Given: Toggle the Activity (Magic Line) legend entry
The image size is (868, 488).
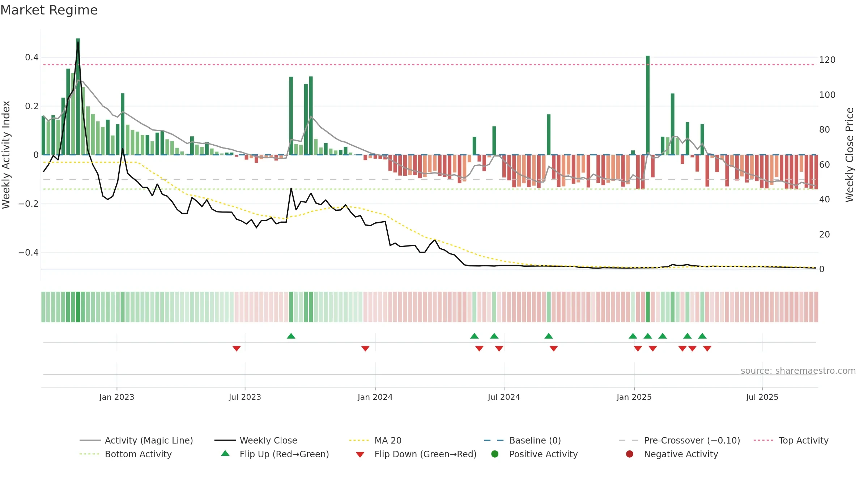Looking at the screenshot, I should pyautogui.click(x=136, y=440).
